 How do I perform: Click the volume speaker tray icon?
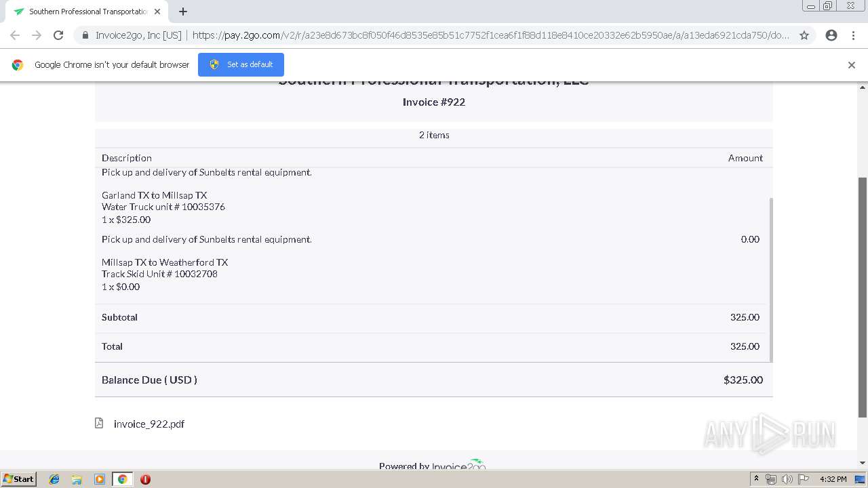(787, 479)
